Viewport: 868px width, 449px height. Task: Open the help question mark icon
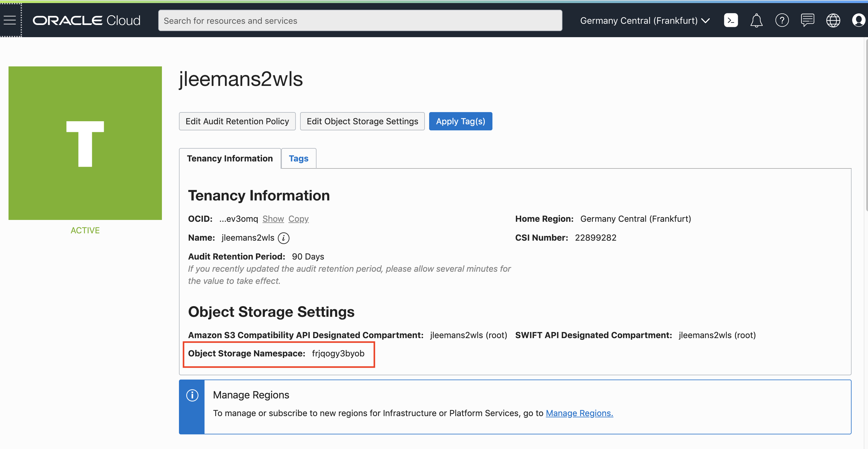point(782,21)
